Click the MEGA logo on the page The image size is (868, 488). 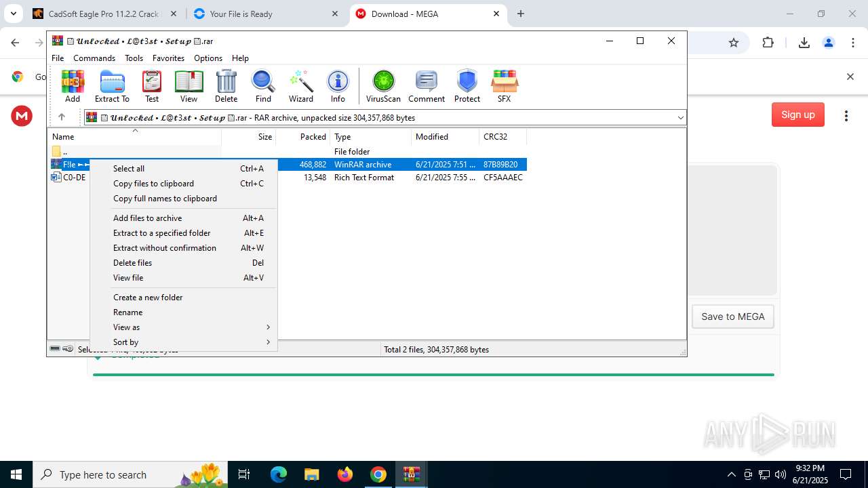coord(22,116)
